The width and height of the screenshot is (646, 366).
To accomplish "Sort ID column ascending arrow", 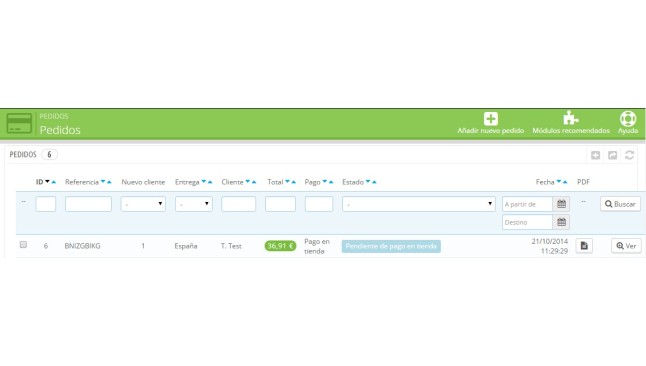I will [x=54, y=182].
